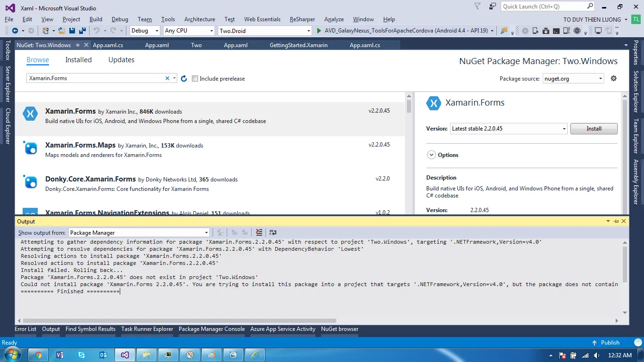Image resolution: width=644 pixels, height=362 pixels.
Task: Select the Donky.Core.Xamarin.Forms package row
Action: [x=210, y=187]
